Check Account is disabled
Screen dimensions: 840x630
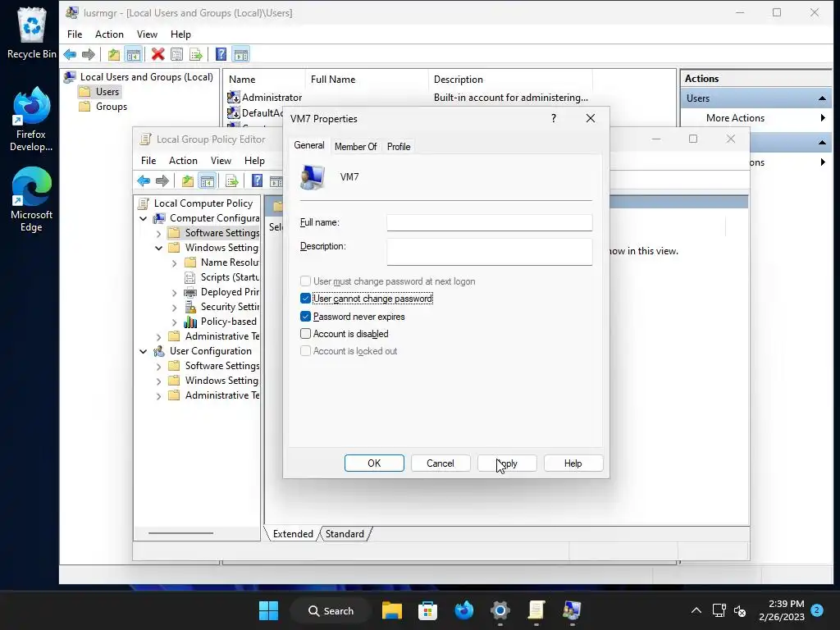tap(305, 334)
